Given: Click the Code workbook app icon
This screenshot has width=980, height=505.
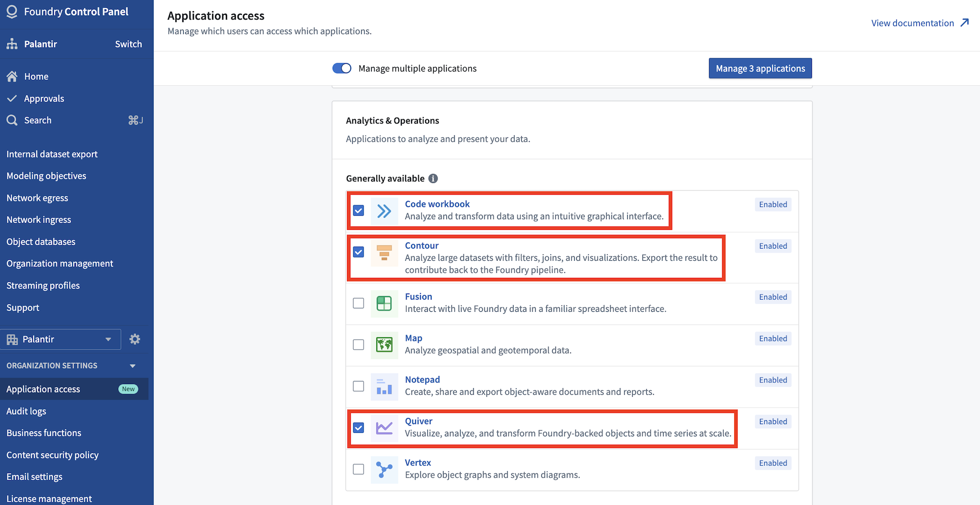Looking at the screenshot, I should (384, 211).
